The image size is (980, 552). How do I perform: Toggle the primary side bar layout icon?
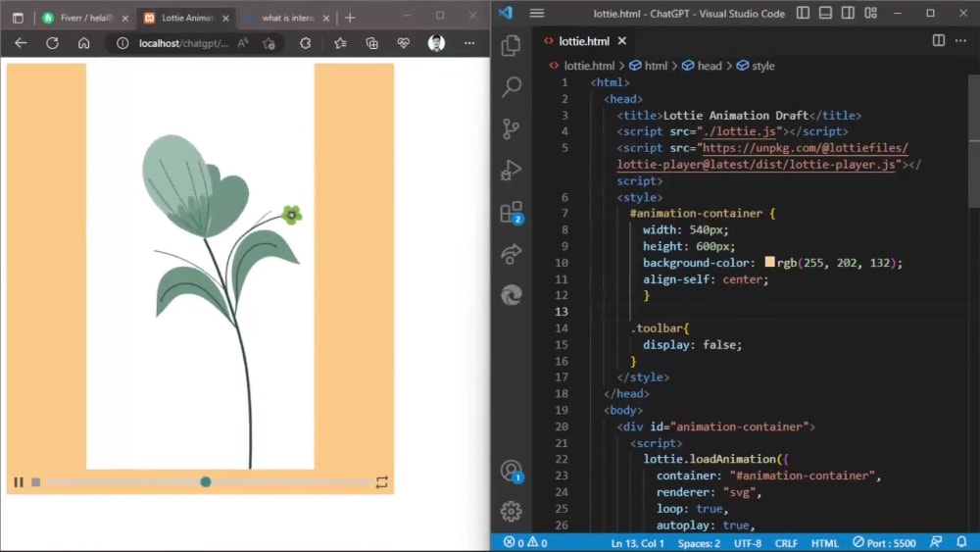tap(804, 13)
